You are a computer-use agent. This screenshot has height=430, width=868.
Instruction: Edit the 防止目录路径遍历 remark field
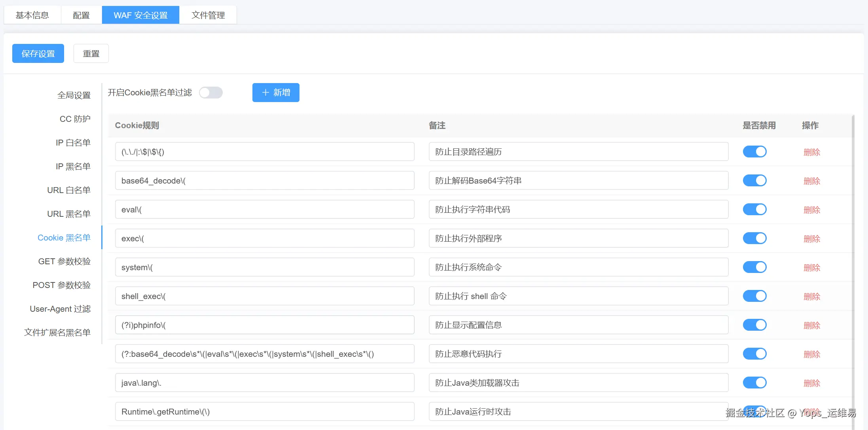click(578, 152)
